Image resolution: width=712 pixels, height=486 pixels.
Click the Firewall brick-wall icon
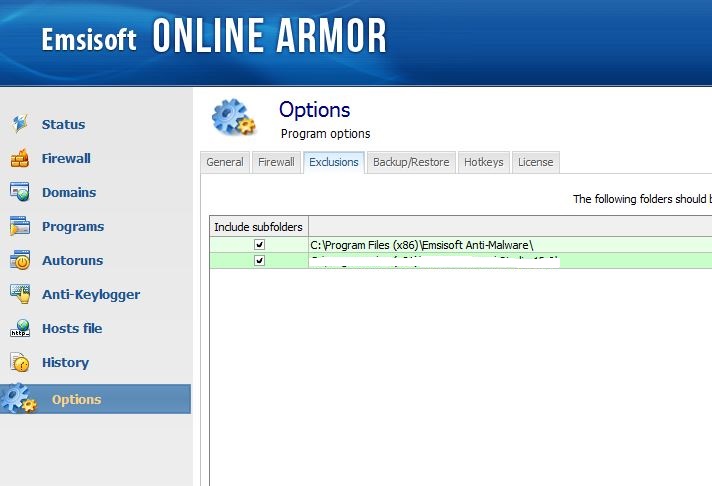20,158
